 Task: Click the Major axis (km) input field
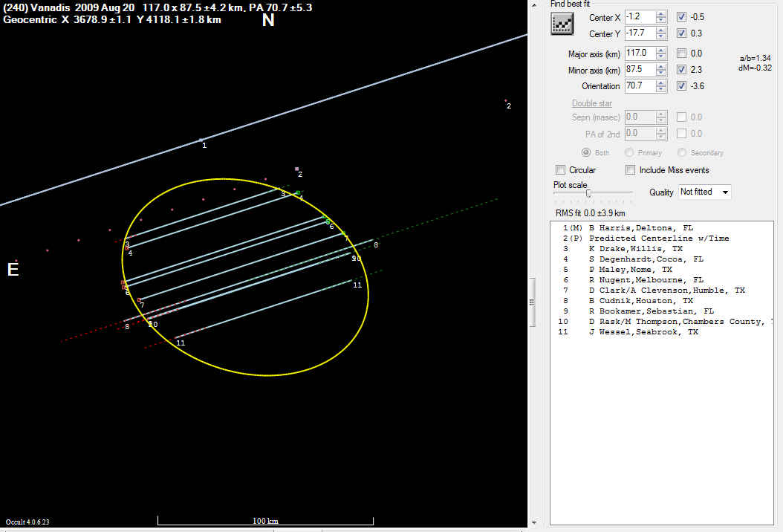pyautogui.click(x=639, y=53)
